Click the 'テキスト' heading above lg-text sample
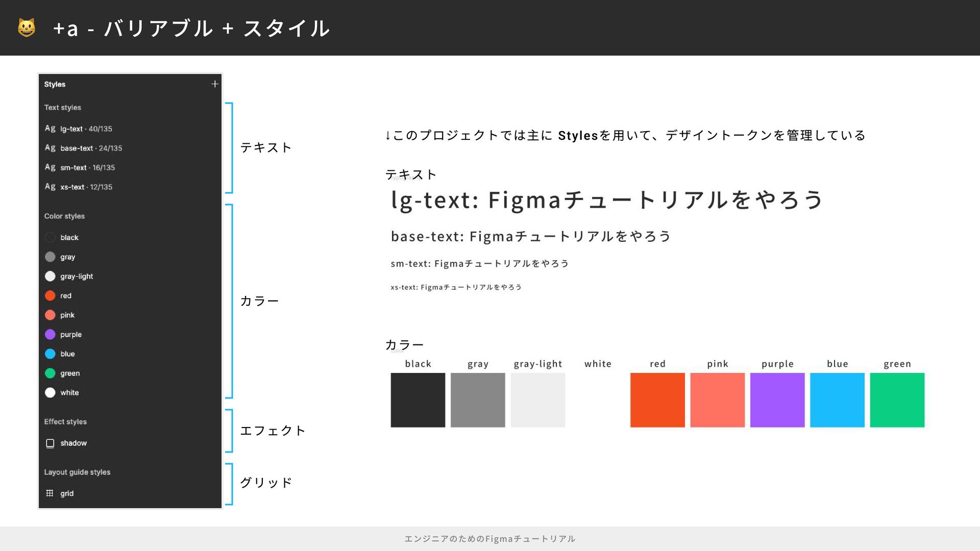980x551 pixels. (x=411, y=174)
